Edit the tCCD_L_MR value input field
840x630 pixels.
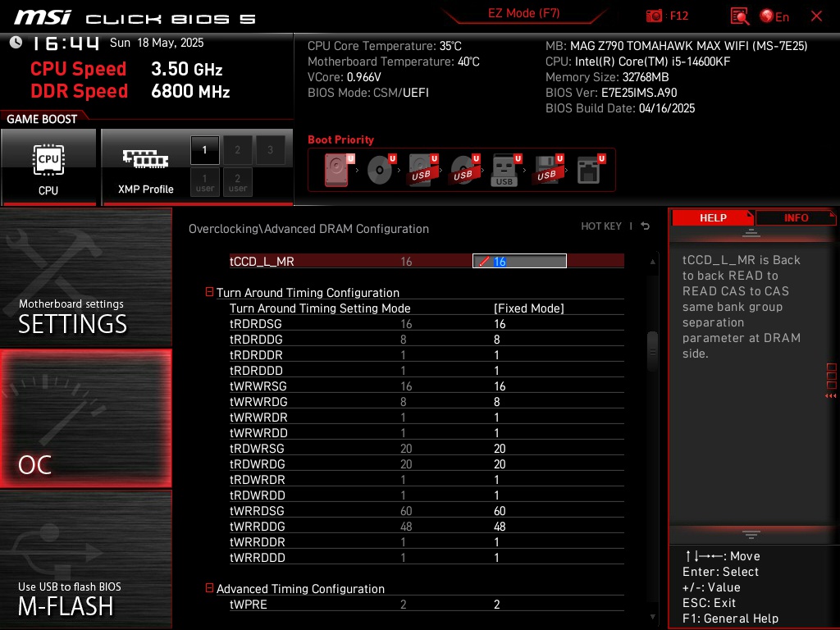click(x=519, y=261)
